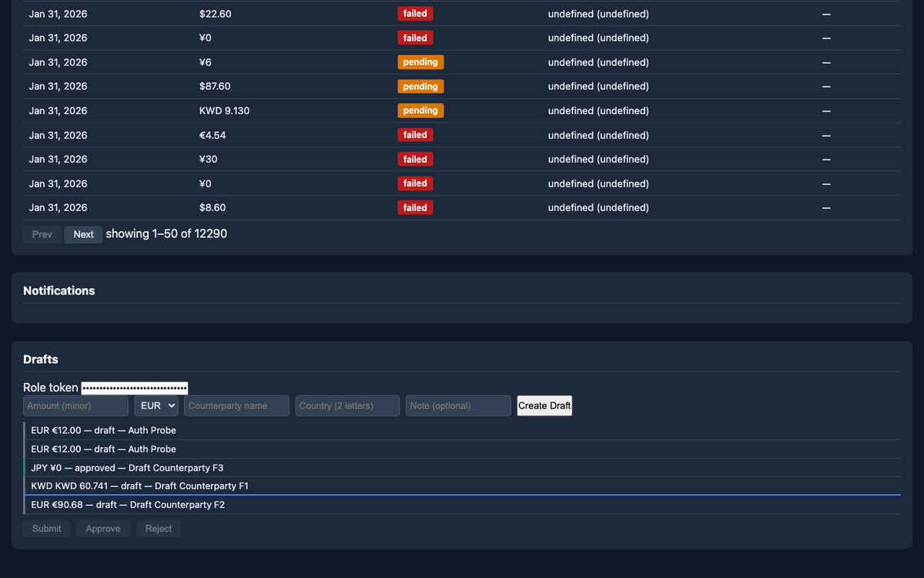Click the Drafts section heading

pyautogui.click(x=41, y=359)
